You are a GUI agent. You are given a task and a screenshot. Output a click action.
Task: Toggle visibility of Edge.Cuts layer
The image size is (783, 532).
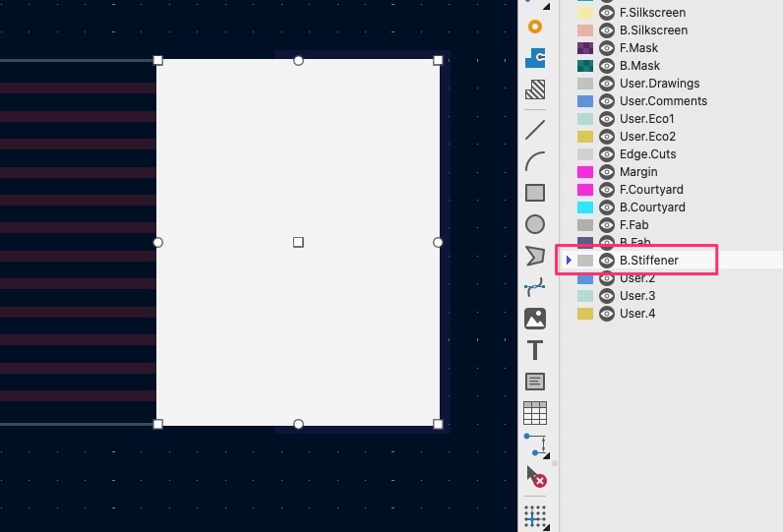(607, 154)
